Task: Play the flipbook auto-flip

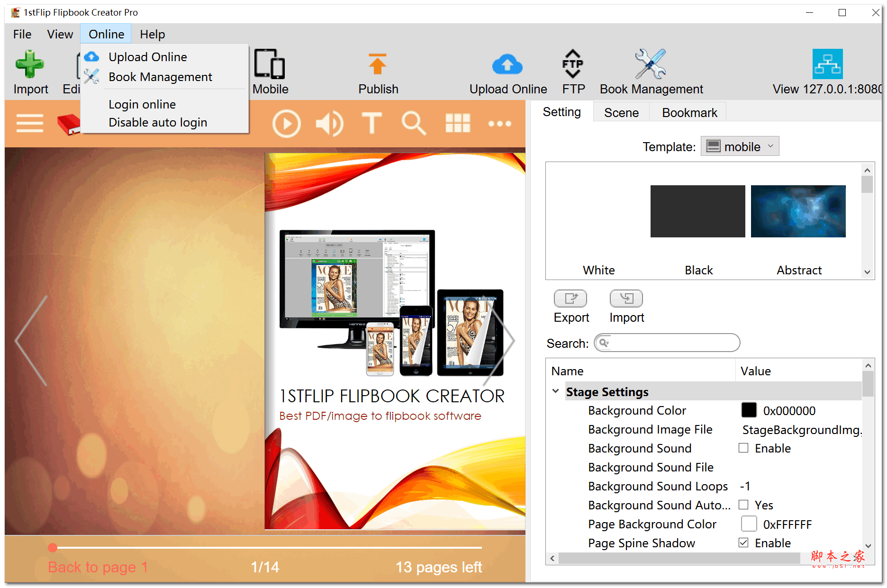Action: (x=287, y=123)
